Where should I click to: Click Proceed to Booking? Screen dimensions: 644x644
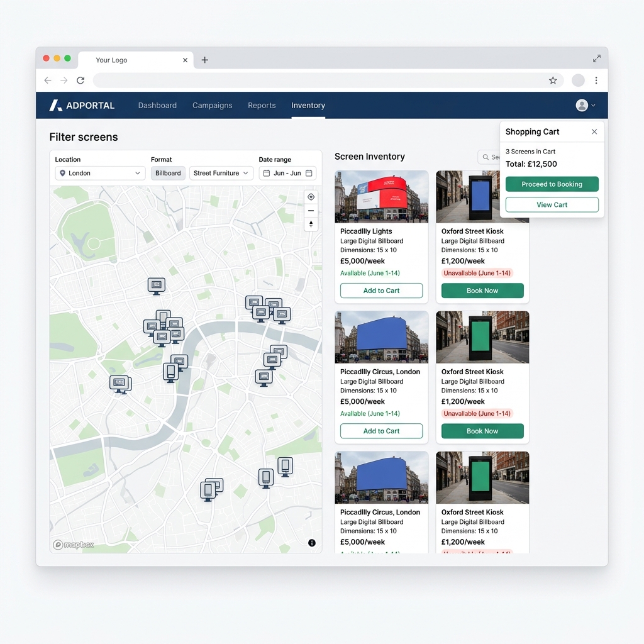point(552,184)
